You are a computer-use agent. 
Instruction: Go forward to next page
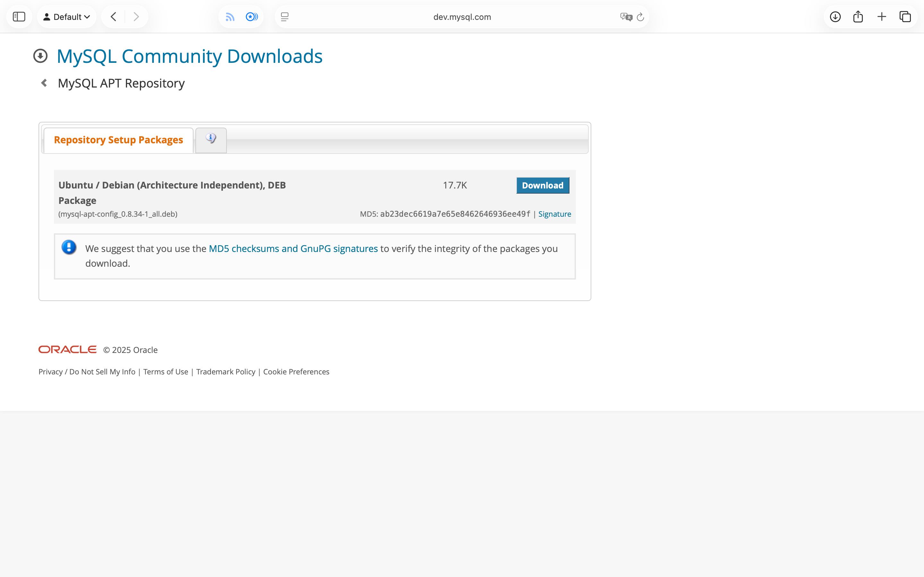point(136,17)
